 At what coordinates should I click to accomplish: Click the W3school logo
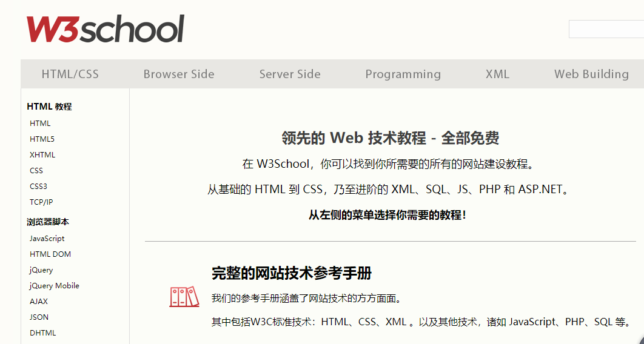[x=105, y=28]
